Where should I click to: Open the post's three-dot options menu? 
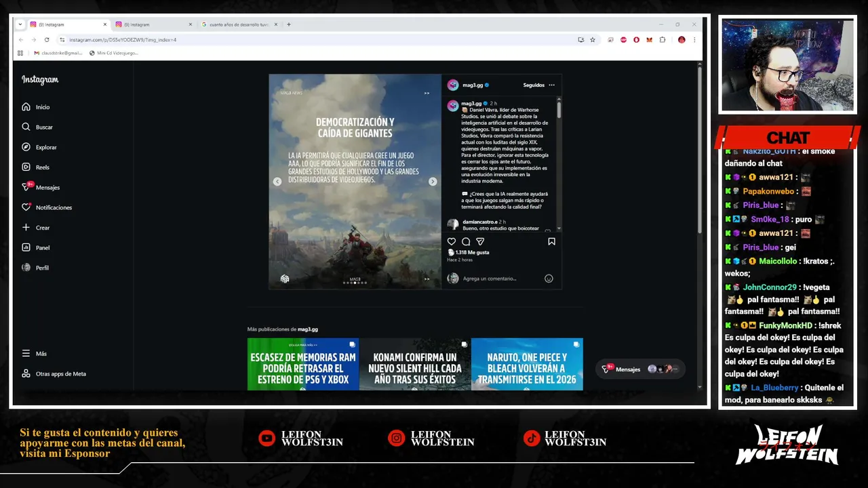[x=551, y=85]
